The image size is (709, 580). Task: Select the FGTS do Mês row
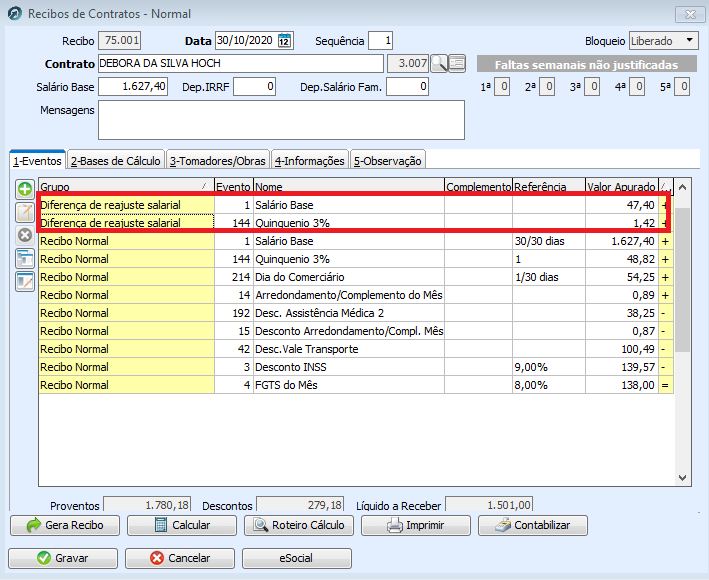point(356,385)
